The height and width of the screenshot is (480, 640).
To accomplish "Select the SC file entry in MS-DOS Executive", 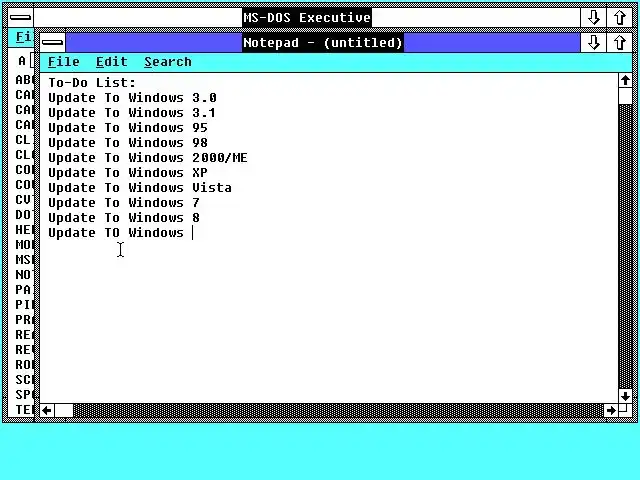I will coord(24,380).
